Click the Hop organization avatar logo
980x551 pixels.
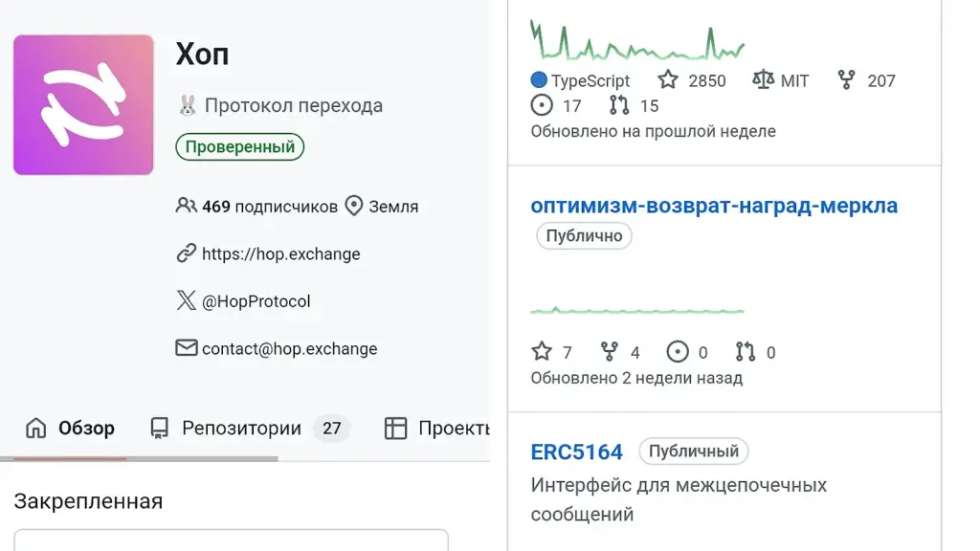coord(83,105)
